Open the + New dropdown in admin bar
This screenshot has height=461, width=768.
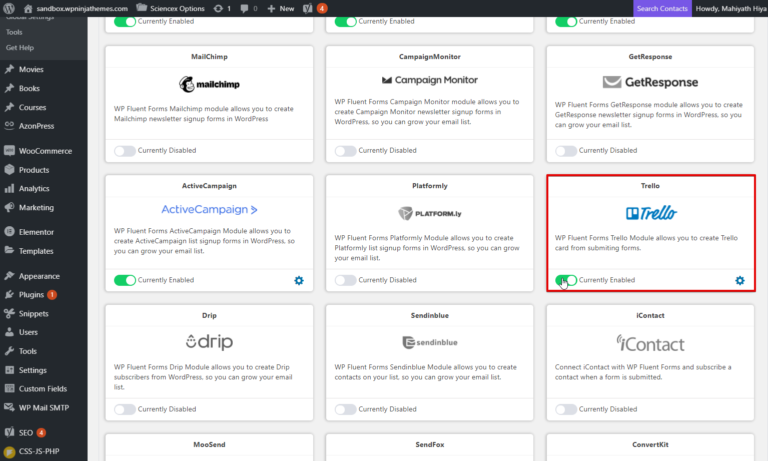[x=281, y=8]
